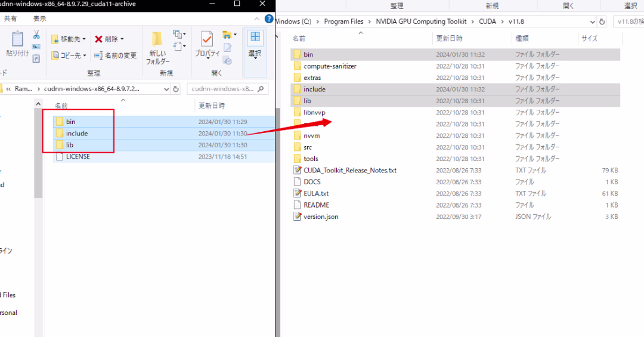Click the greyed Edit icon in the Open group

click(x=228, y=48)
